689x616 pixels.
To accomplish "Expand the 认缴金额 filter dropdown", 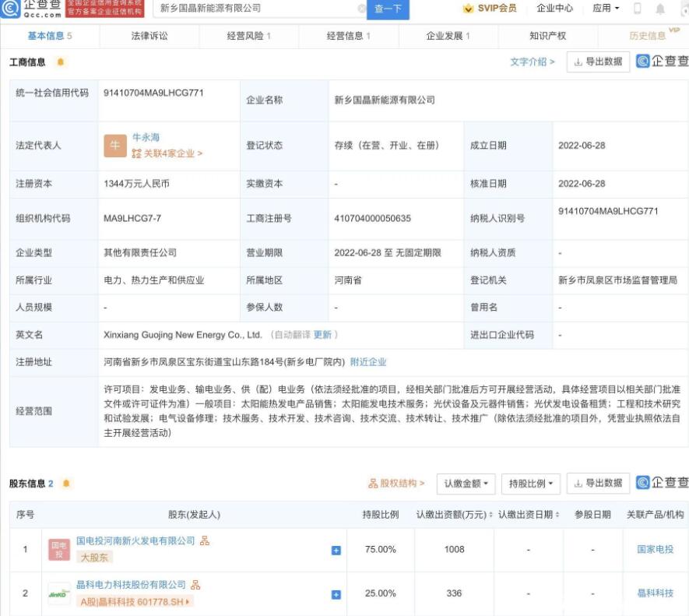I will (x=466, y=484).
